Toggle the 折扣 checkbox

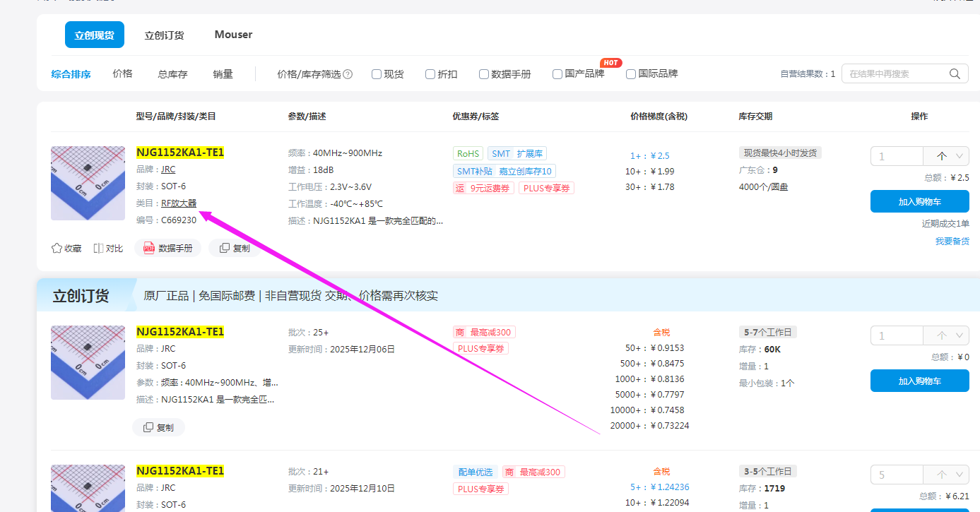pyautogui.click(x=430, y=74)
